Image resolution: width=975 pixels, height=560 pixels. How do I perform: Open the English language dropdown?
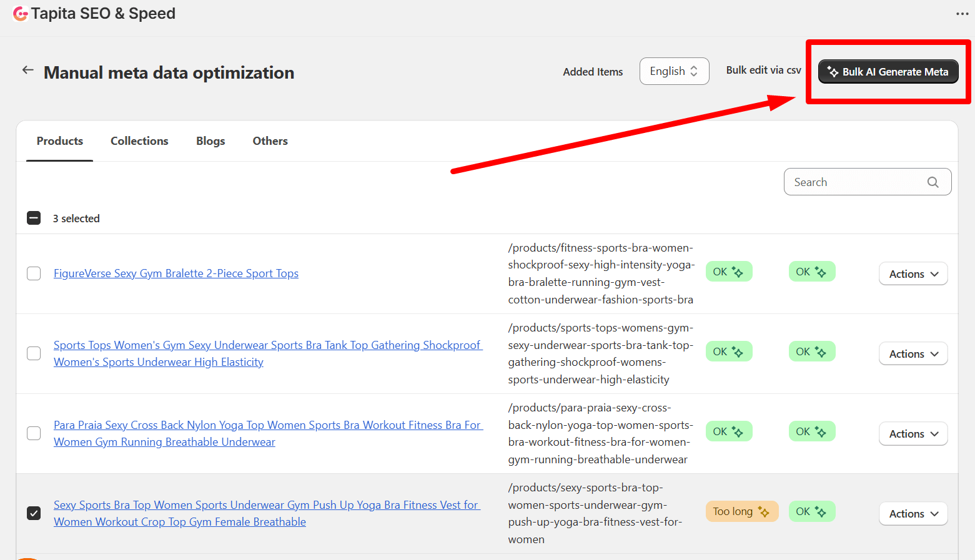tap(674, 71)
